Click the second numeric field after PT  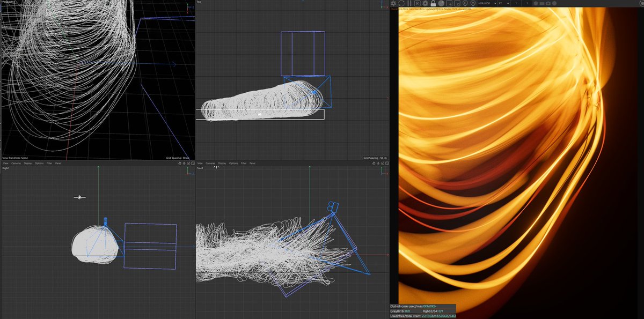527,3
